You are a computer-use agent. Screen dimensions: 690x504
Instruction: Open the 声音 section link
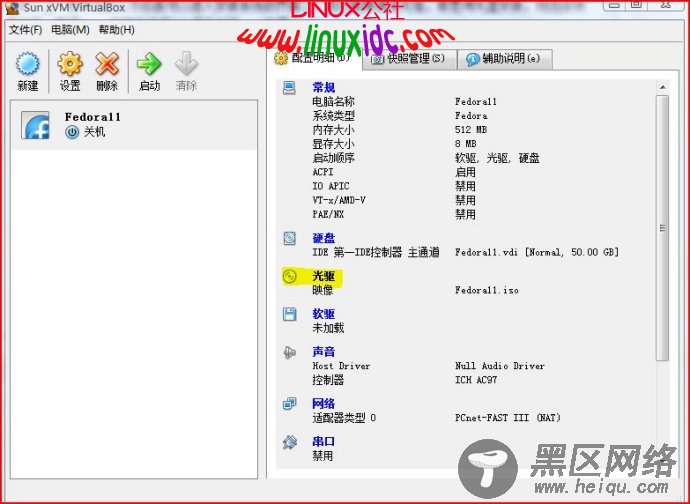(x=323, y=352)
